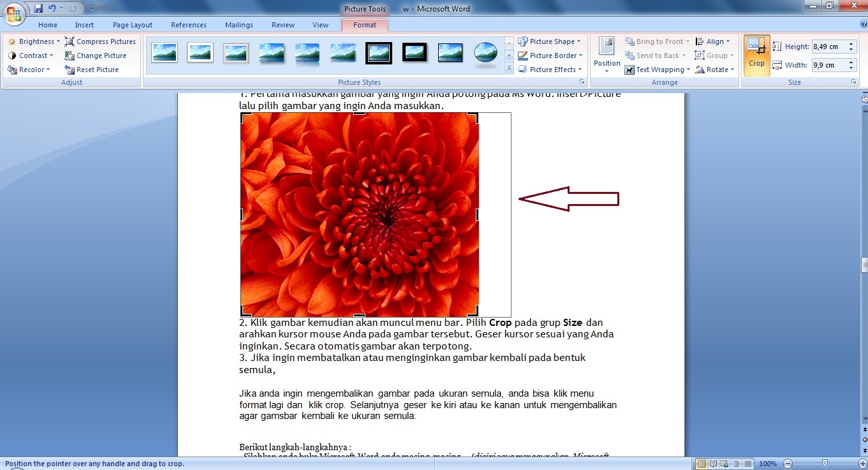Image resolution: width=868 pixels, height=470 pixels.
Task: Open Text Wrapping options
Action: point(658,70)
